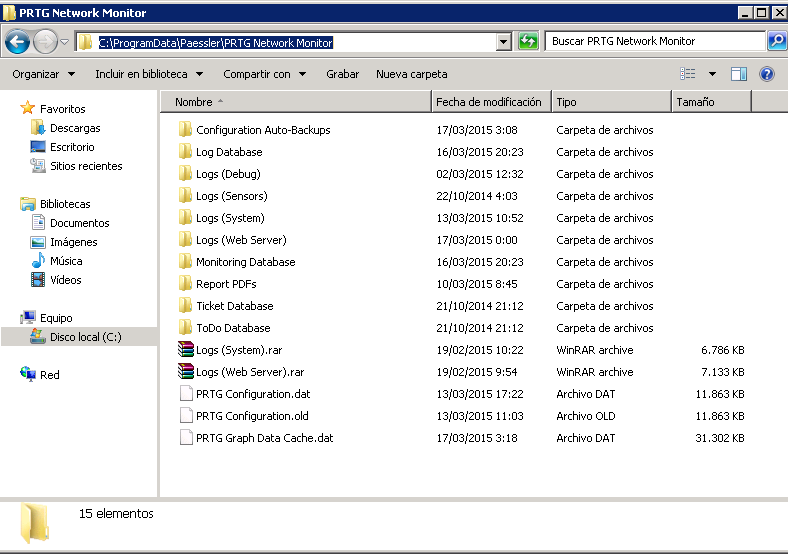The width and height of the screenshot is (788, 554).
Task: Click date 10/03/2015 8:45
Action: 477,284
